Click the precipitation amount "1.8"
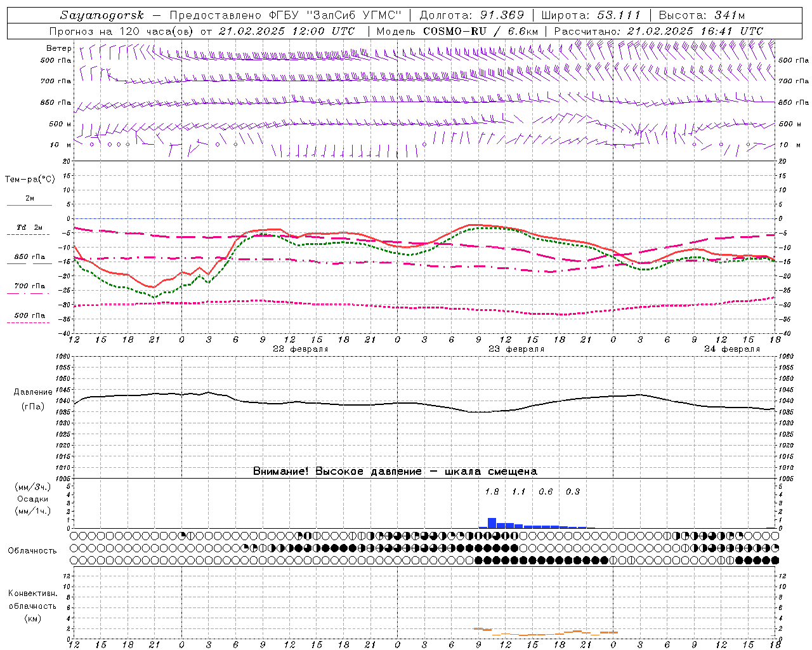Screen dimensions: 812x650 point(492,492)
